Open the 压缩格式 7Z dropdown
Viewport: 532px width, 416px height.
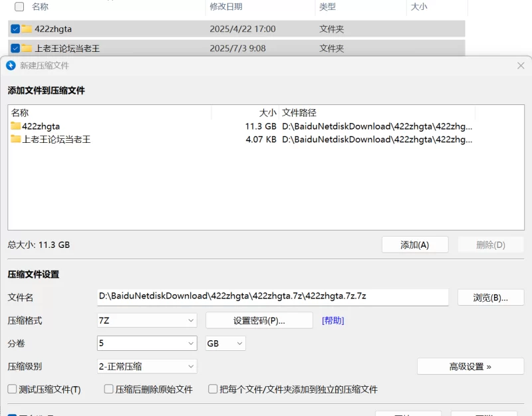pos(147,320)
